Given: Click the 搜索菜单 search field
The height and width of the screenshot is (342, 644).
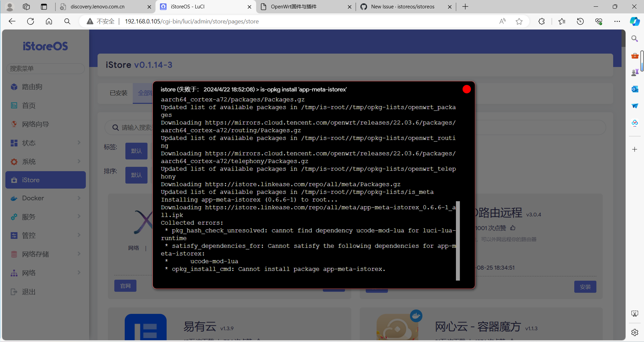Looking at the screenshot, I should click(46, 69).
